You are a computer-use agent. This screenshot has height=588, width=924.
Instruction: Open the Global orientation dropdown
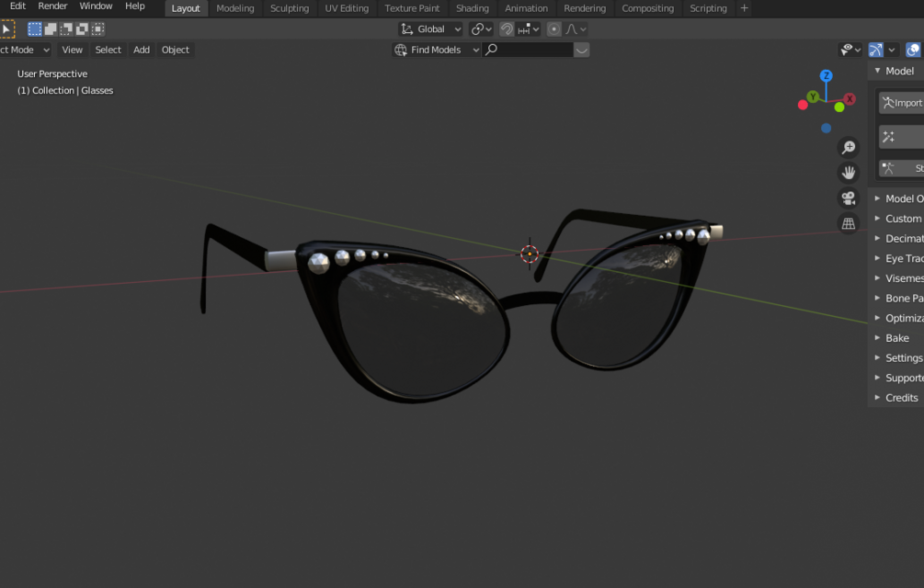[431, 28]
